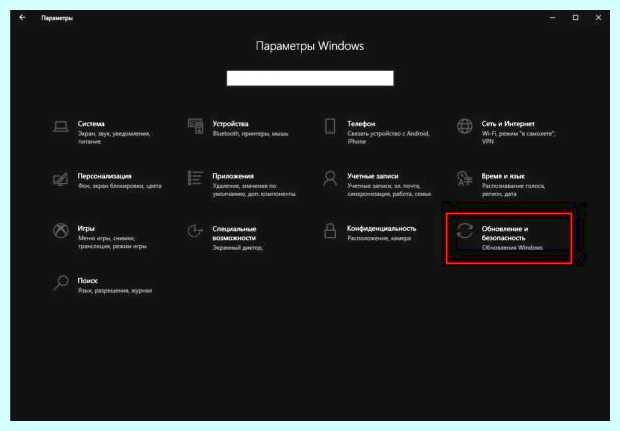620x431 pixels.
Task: Select the Конфиденциальность title text
Action: click(382, 228)
